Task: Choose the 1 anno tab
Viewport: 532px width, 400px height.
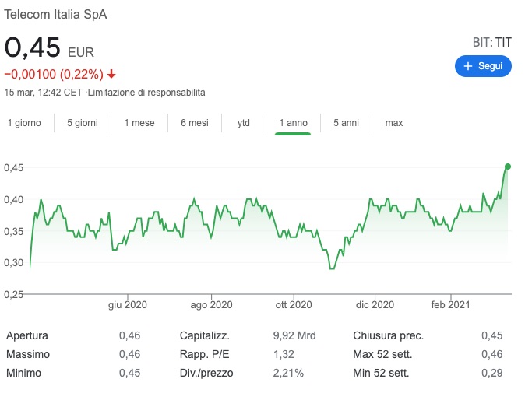Action: point(292,123)
